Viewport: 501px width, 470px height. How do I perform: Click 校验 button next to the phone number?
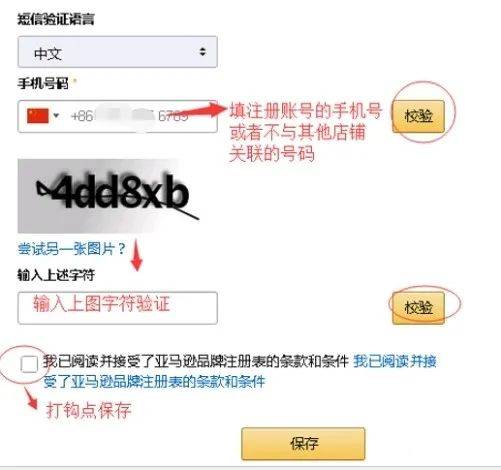point(419,116)
